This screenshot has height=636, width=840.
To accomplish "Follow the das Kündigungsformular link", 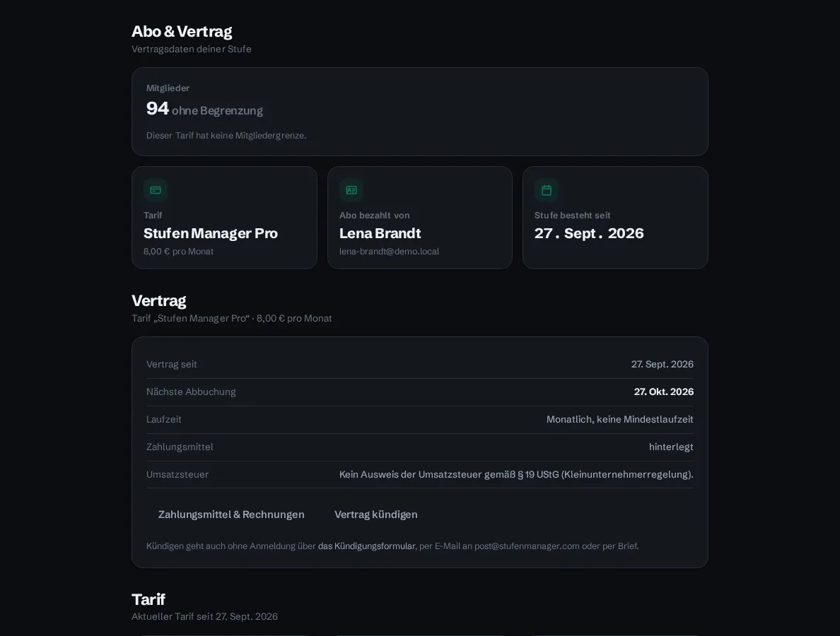I will [x=366, y=546].
